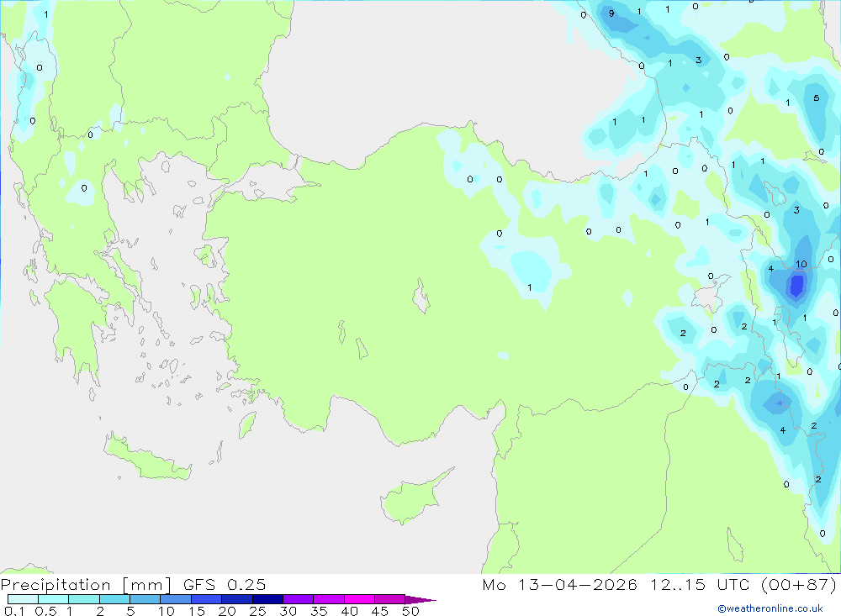Click the map value '10' over dark blue cell

[x=801, y=264]
